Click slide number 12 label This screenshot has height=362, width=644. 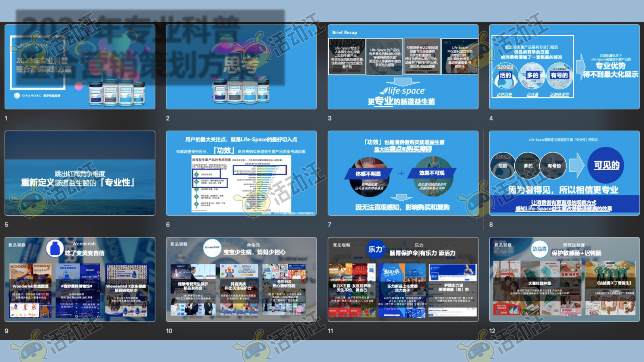(x=492, y=331)
